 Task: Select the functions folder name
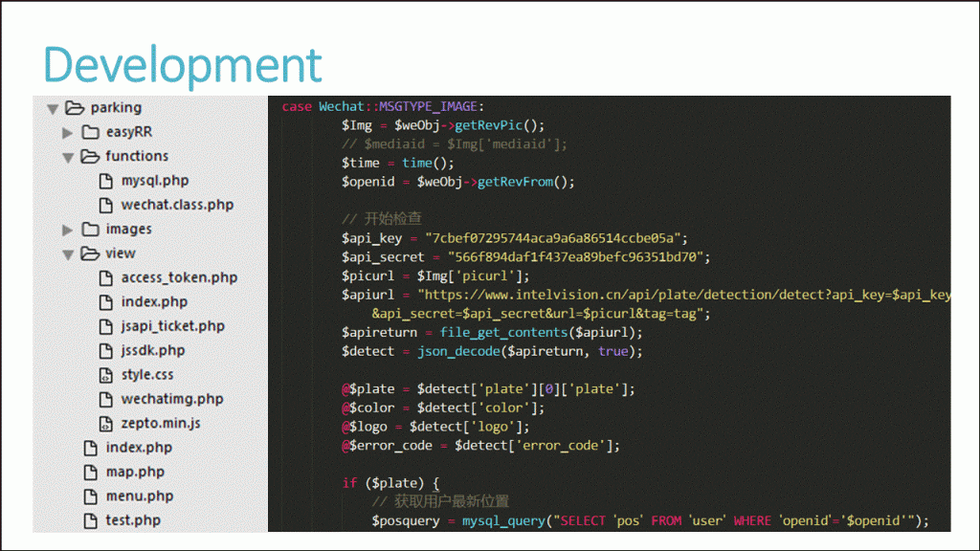coord(137,156)
